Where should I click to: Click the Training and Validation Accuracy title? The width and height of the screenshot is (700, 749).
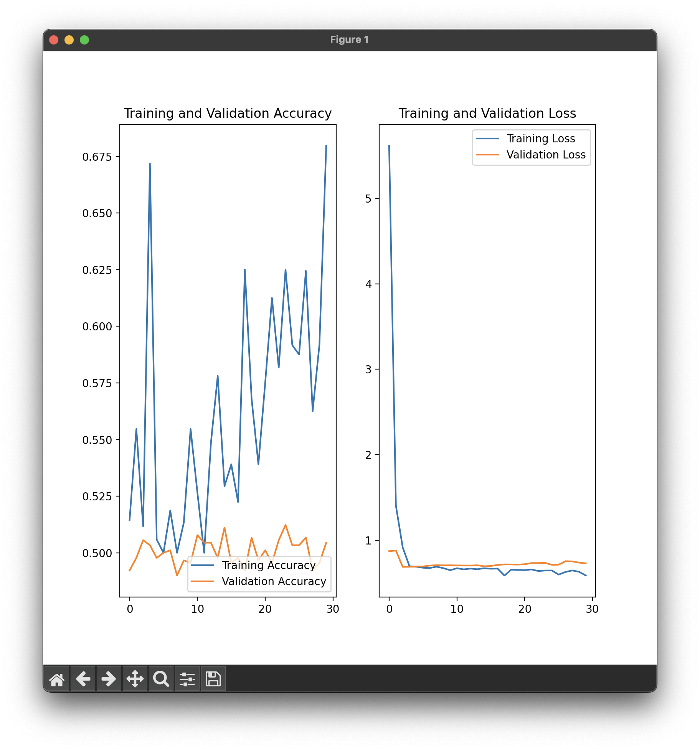[228, 114]
